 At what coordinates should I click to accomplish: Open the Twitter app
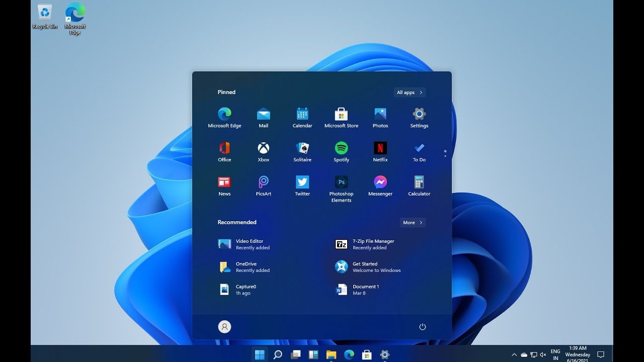[302, 186]
